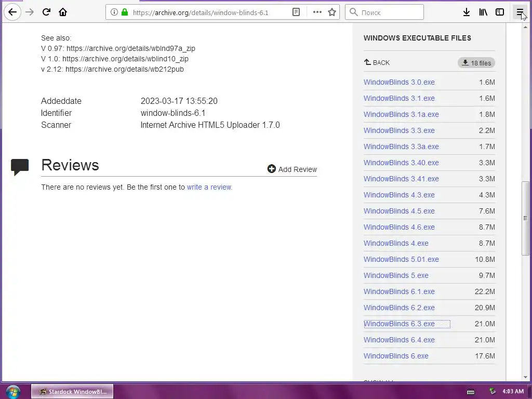The width and height of the screenshot is (532, 399).
Task: Open the browser home page icon
Action: (x=63, y=12)
